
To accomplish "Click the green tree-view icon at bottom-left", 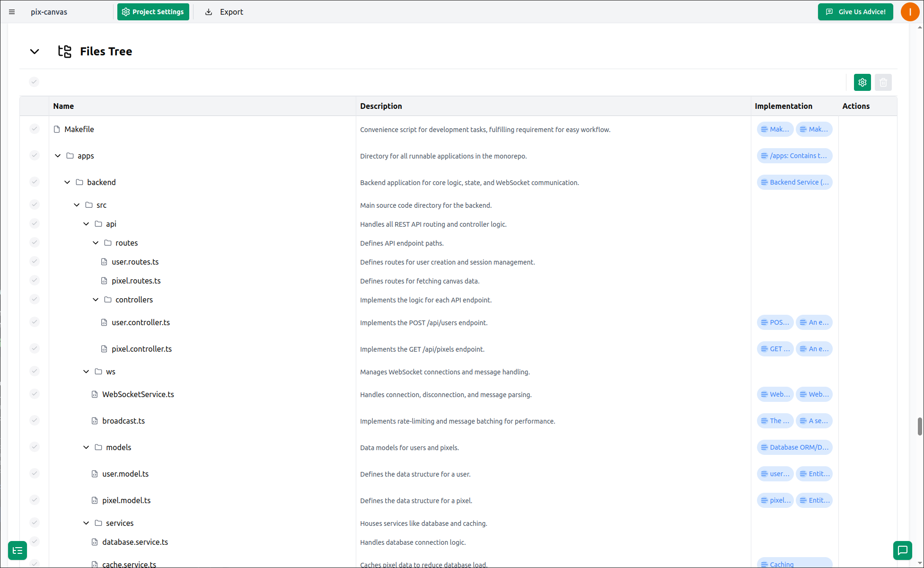I will tap(18, 550).
